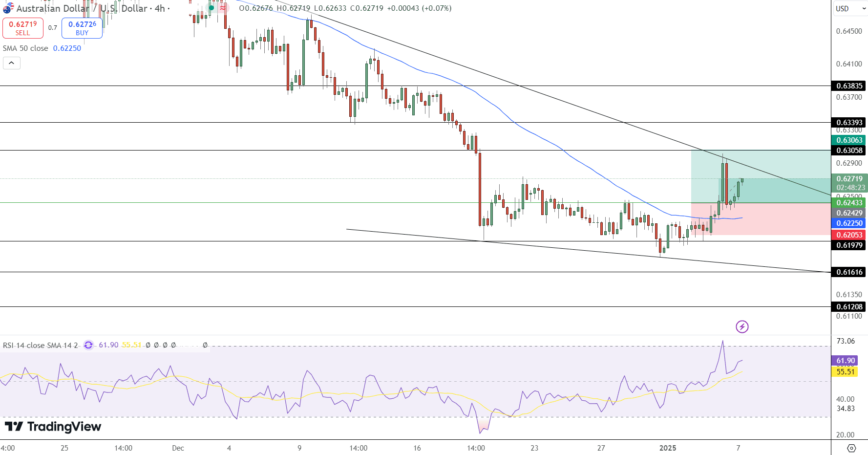Screen dimensions: 868x455
Task: Click the Australian flag symbol icon
Action: pyautogui.click(x=8, y=8)
